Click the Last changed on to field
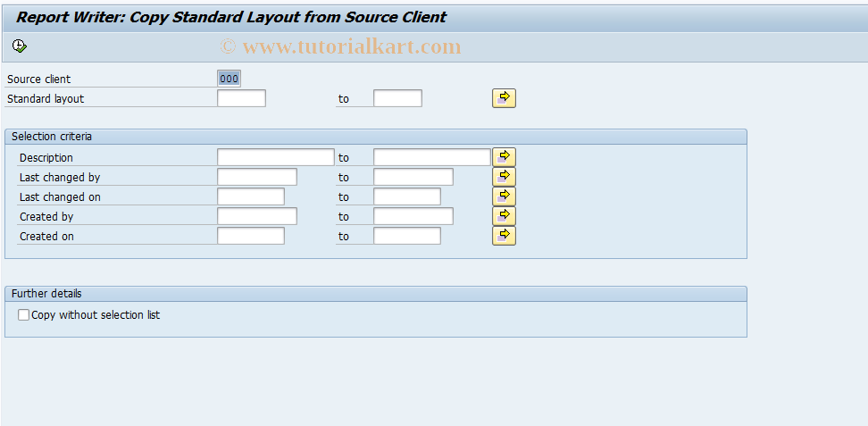Image resolution: width=868 pixels, height=426 pixels. coord(407,196)
